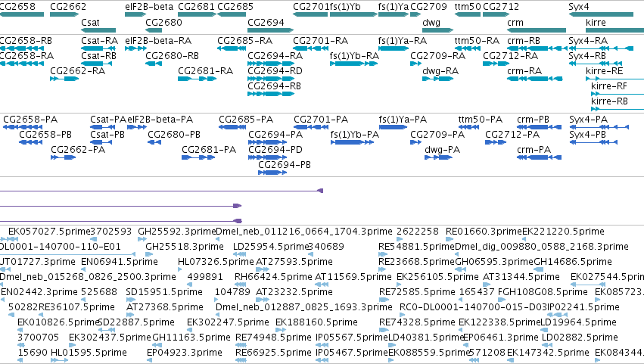
Task: Click protein dwg-PA
Action: (x=439, y=157)
